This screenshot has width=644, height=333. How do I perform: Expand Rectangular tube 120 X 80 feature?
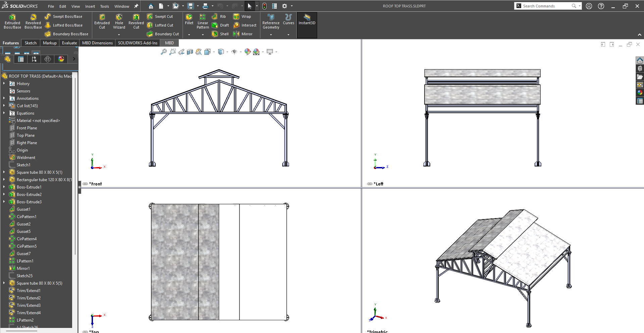coord(4,179)
